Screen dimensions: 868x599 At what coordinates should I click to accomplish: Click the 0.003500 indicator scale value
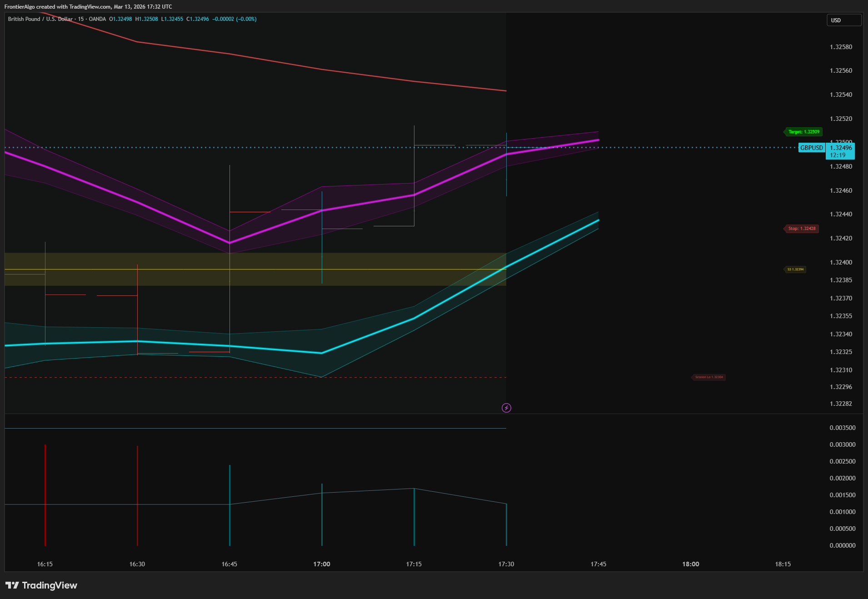(842, 428)
